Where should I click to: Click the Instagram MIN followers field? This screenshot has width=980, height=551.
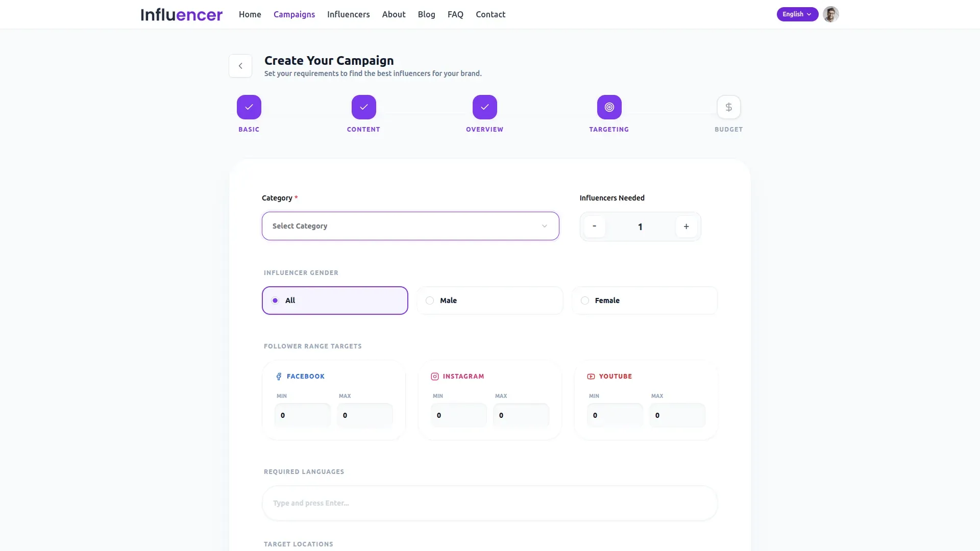pos(458,415)
